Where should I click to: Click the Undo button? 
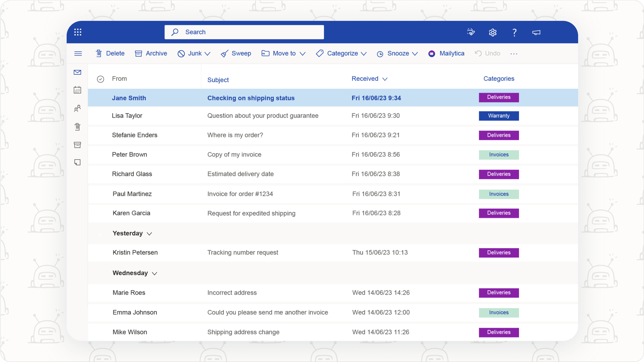pos(487,53)
